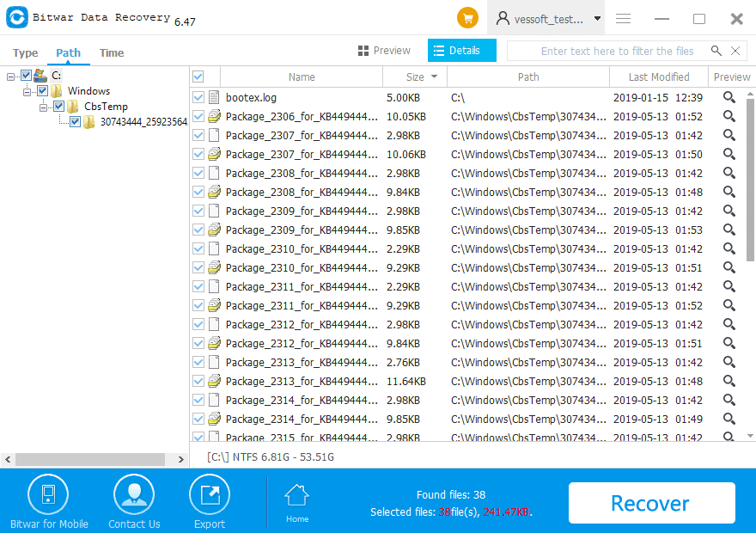Open the vessoft_test account dropdown

pos(597,19)
